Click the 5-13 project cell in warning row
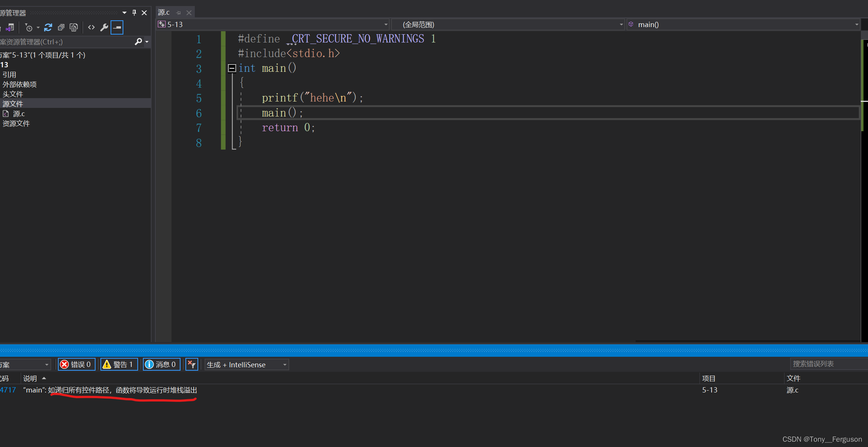The width and height of the screenshot is (868, 447). coord(710,390)
